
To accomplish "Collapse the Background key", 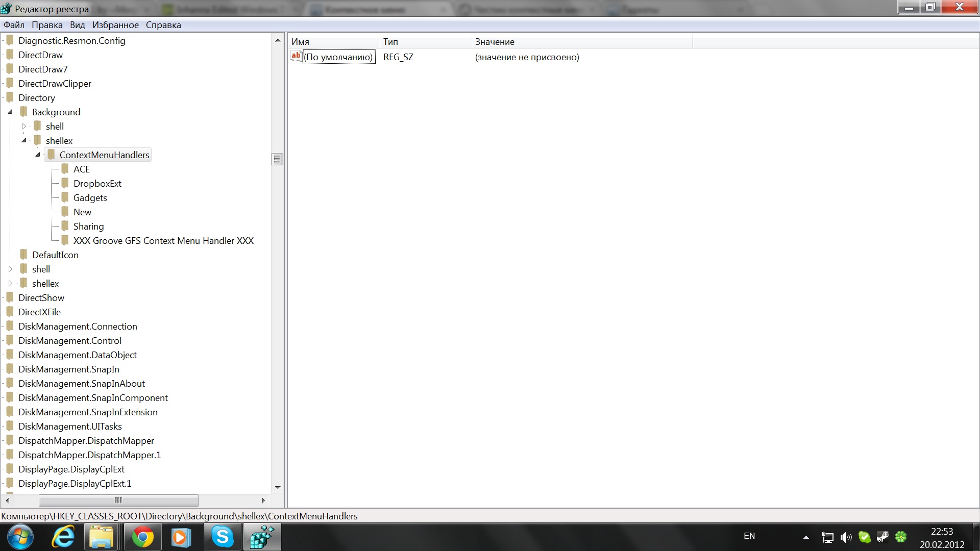I will coord(10,112).
